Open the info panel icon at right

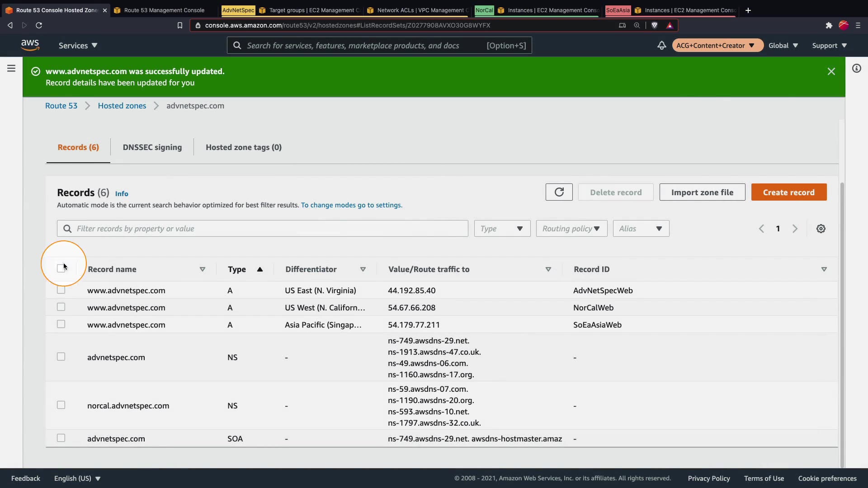[x=856, y=68]
